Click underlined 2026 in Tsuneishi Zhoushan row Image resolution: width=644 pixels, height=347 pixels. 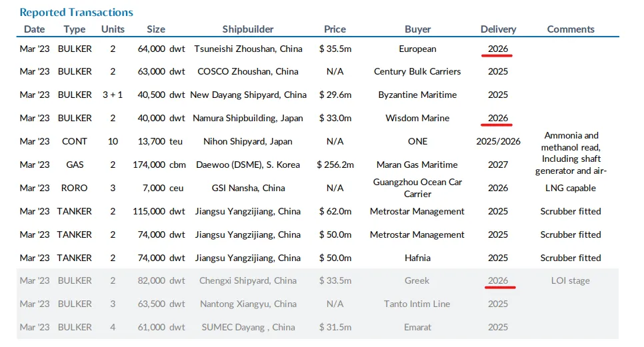click(x=498, y=49)
